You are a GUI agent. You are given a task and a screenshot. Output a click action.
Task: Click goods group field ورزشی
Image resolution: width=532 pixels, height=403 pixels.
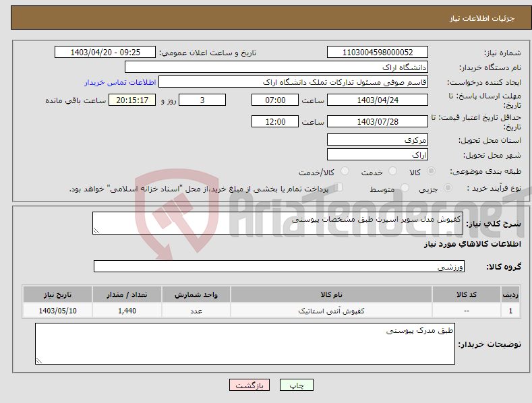279,267
